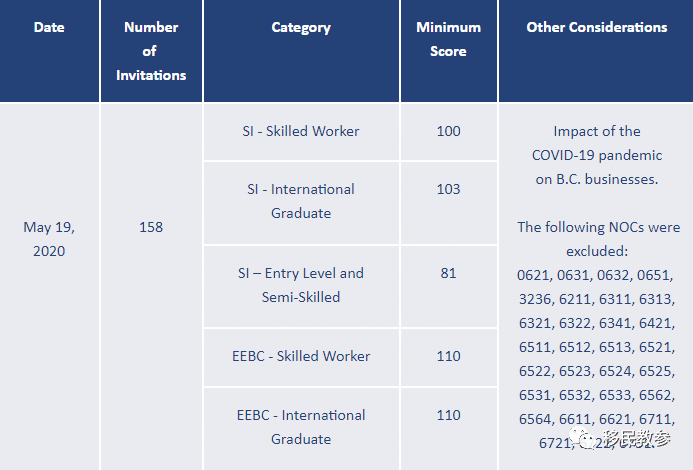
Task: Select the minimum score 81 cell
Action: (448, 273)
